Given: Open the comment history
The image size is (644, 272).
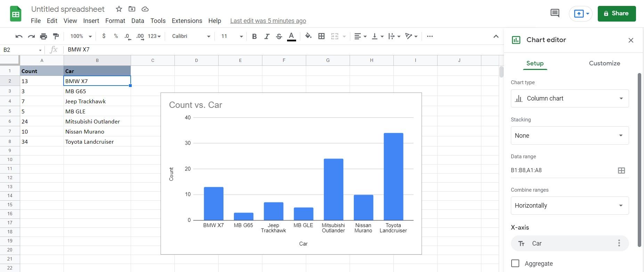Looking at the screenshot, I should (555, 14).
